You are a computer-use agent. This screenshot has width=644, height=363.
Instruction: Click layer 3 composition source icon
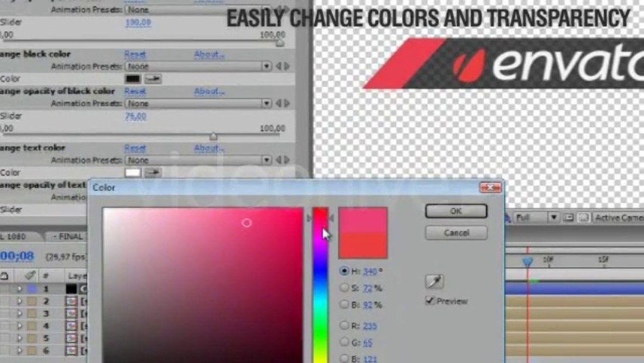coord(71,314)
